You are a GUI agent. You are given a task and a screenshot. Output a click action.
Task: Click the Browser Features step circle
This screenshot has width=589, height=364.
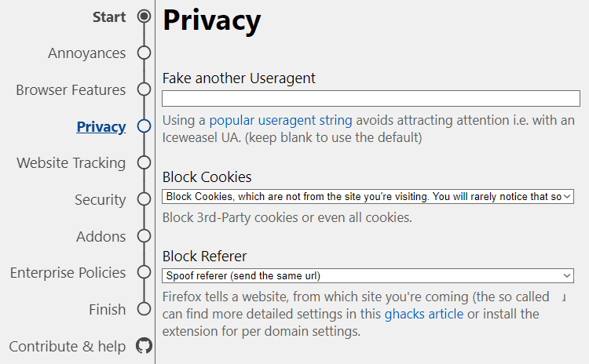tap(144, 89)
